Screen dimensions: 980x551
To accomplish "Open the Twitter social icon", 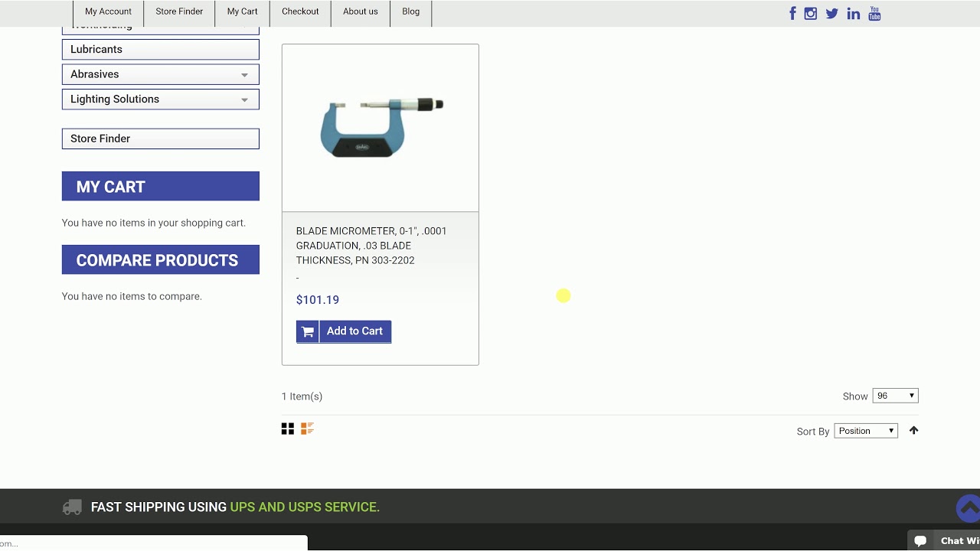I will [831, 13].
